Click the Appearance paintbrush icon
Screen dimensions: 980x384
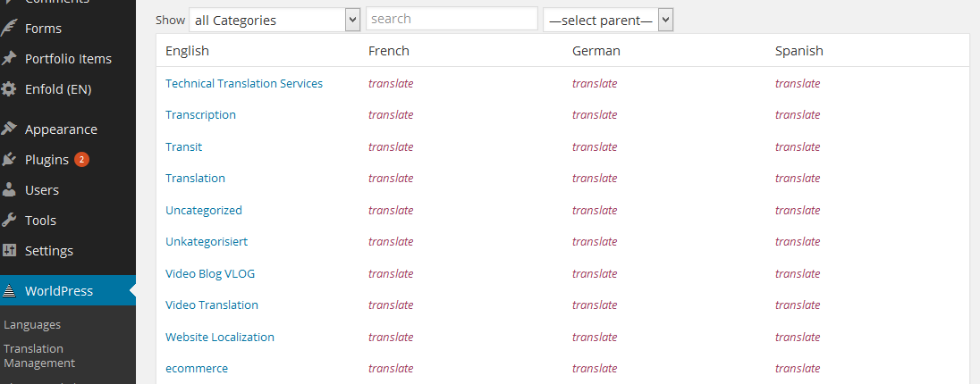point(9,129)
